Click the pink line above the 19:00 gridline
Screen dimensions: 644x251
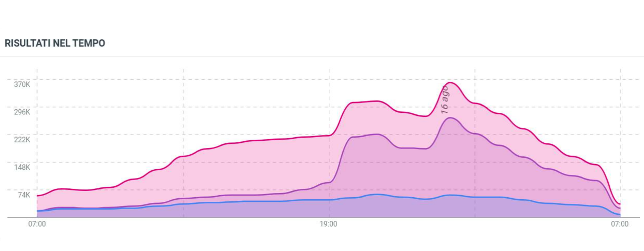(x=329, y=135)
